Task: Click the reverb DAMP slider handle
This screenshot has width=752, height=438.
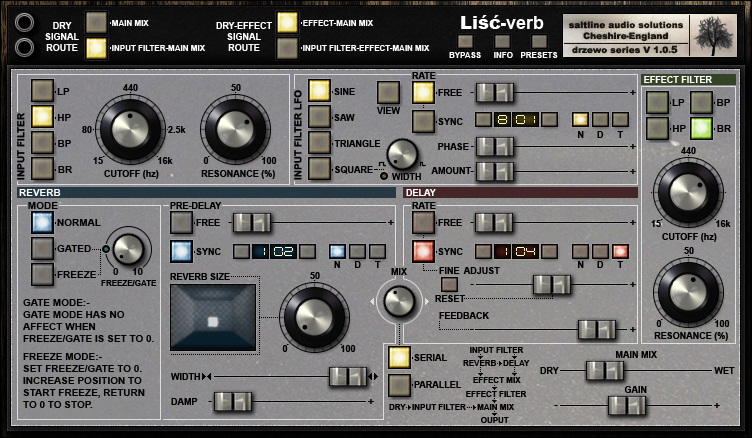Action: [x=233, y=402]
